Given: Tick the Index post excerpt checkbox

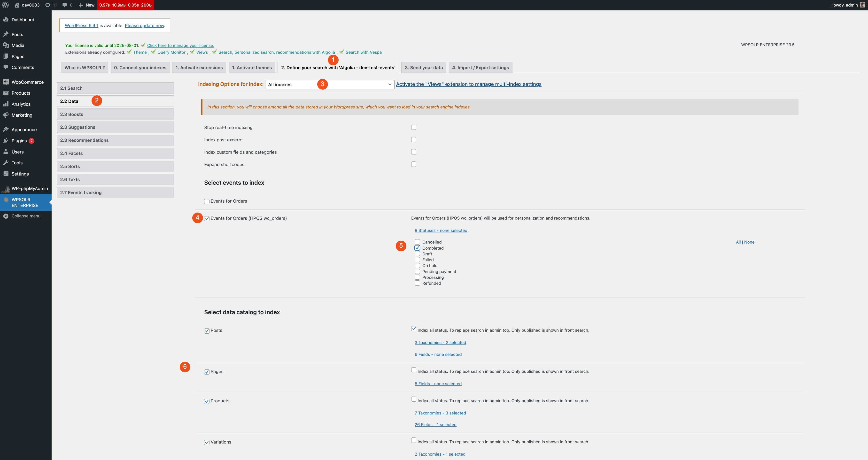Looking at the screenshot, I should [414, 139].
